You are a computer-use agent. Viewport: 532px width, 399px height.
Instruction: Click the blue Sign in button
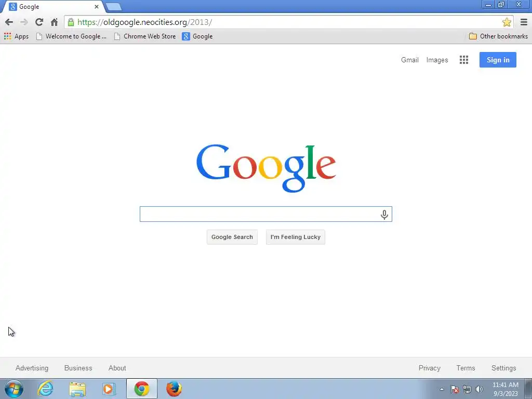498,60
